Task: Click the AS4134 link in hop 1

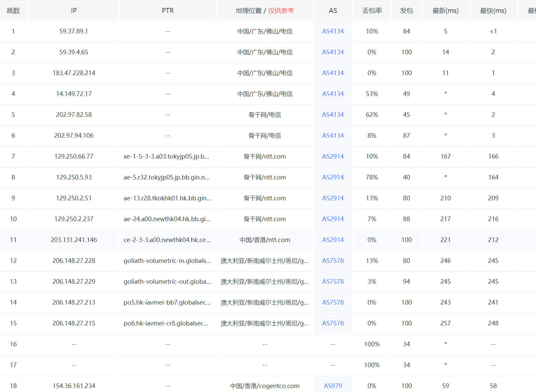Action: point(333,31)
